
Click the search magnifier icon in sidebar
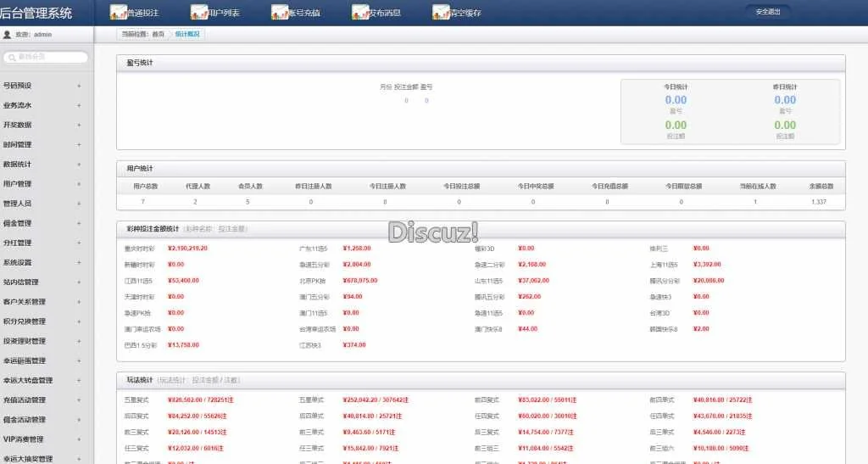pos(12,58)
